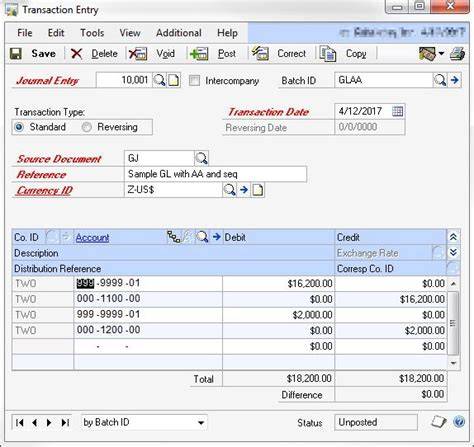474x447 pixels.
Task: Click the Post button label
Action: [x=227, y=54]
